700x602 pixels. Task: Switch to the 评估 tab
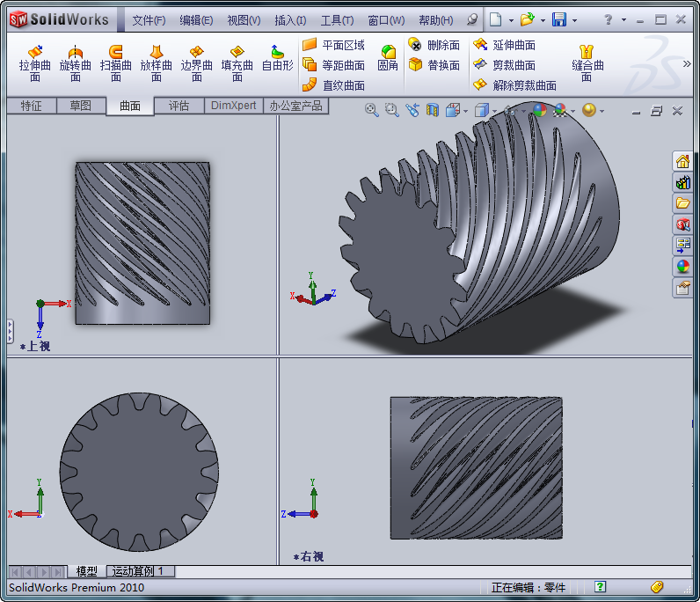179,106
